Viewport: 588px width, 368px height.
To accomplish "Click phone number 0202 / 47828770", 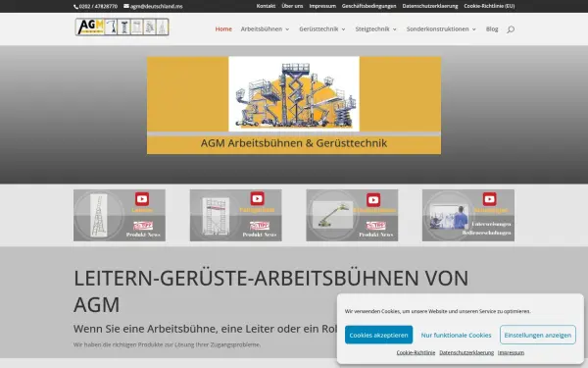I will pos(98,7).
